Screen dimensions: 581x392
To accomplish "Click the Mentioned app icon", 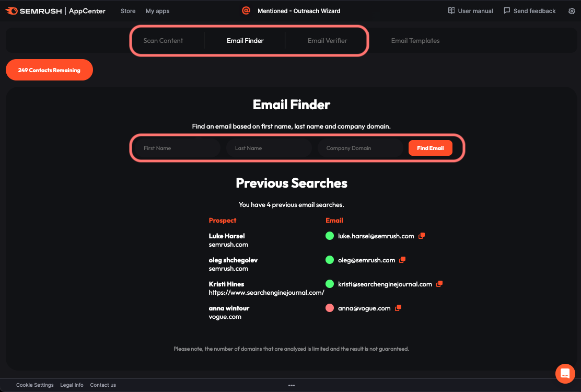I will (x=246, y=10).
